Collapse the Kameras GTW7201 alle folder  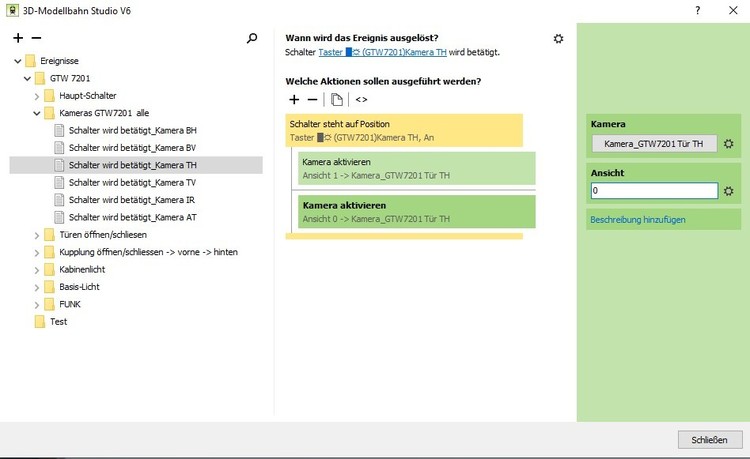click(x=37, y=113)
